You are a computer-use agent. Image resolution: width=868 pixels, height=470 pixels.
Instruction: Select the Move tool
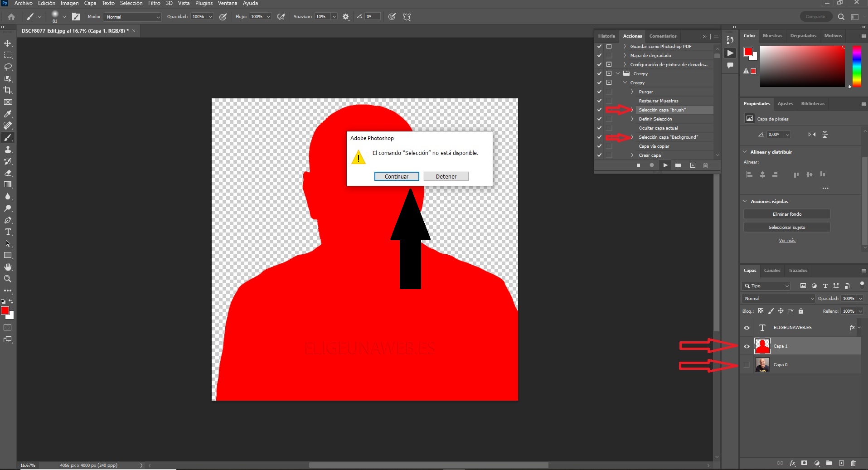point(8,43)
